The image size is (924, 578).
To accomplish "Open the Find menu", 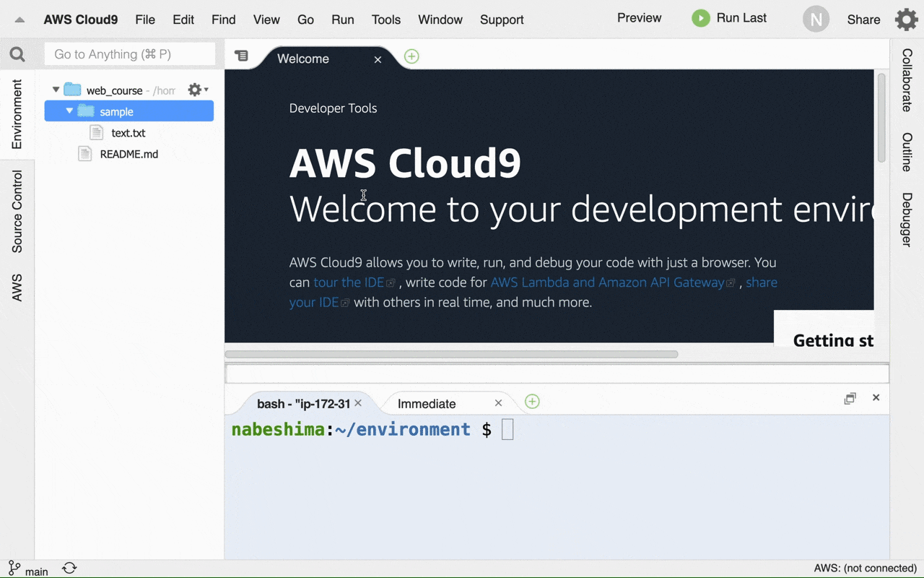I will click(x=224, y=20).
